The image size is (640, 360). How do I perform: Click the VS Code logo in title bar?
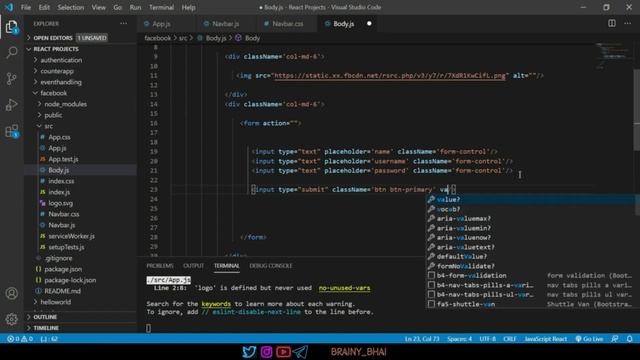click(x=9, y=7)
